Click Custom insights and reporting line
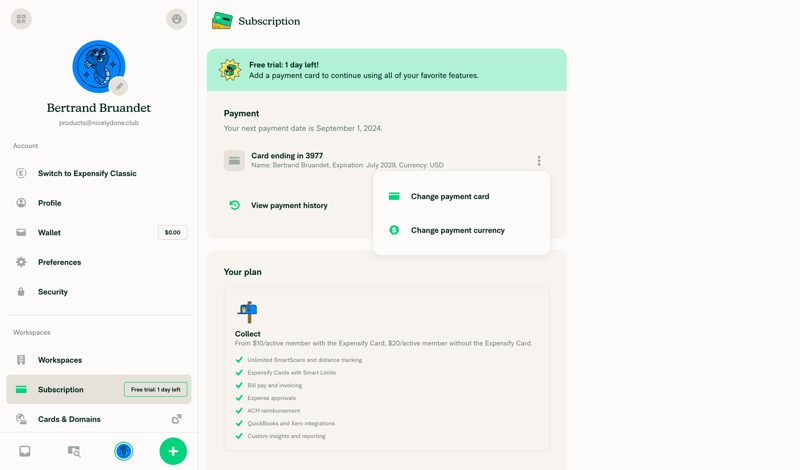Viewport: 800px width, 470px height. point(286,436)
